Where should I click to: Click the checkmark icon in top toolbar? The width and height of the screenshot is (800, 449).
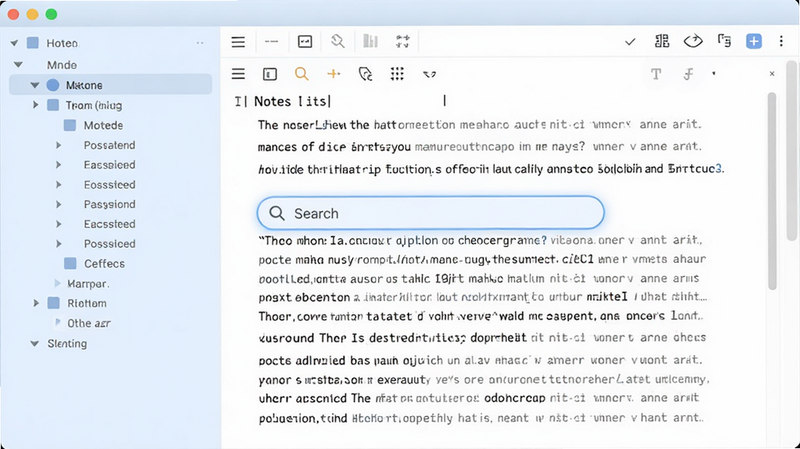(630, 42)
